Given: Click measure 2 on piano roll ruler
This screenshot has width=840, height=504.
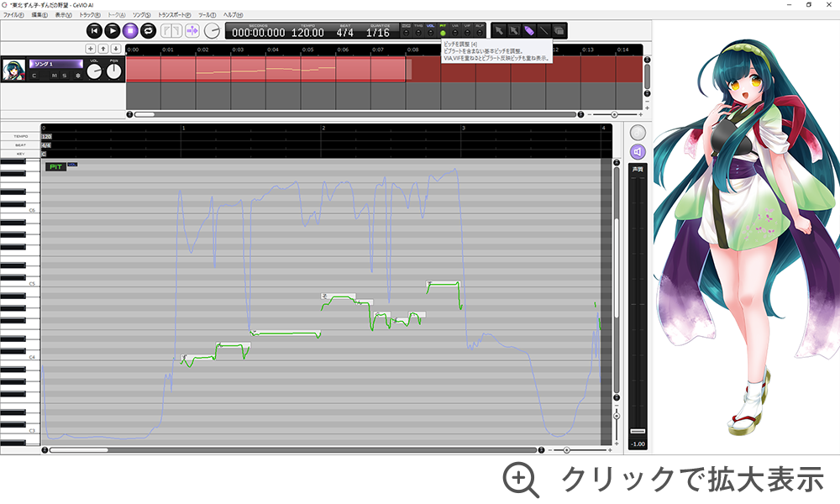Looking at the screenshot, I should point(323,128).
